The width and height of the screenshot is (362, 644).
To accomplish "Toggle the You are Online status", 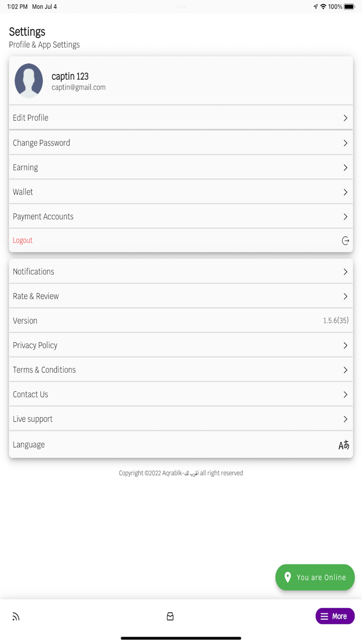I will [x=315, y=577].
